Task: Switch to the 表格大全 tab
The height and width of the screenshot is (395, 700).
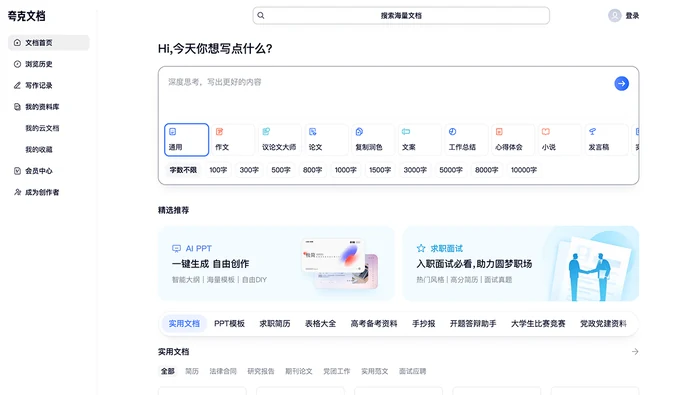Action: (x=320, y=324)
